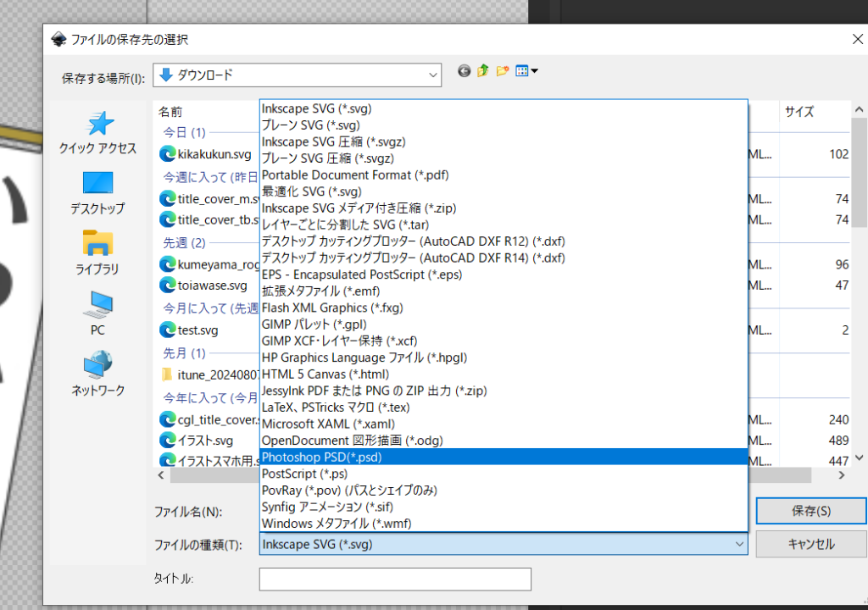This screenshot has height=610, width=868.
Task: Click vertical scrollbar up arrow
Action: click(860, 109)
